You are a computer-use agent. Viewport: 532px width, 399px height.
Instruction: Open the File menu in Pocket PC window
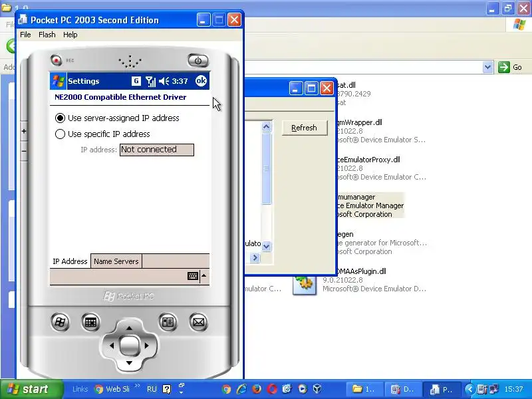(x=25, y=35)
